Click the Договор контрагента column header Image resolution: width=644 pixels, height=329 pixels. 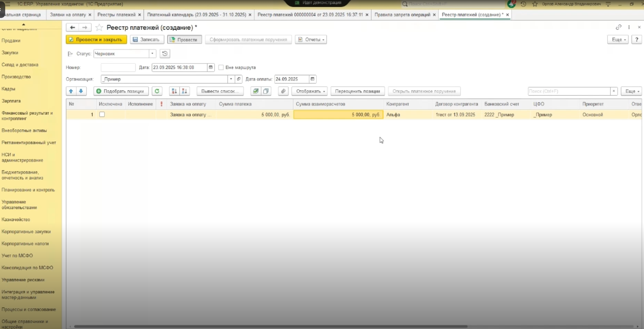457,104
